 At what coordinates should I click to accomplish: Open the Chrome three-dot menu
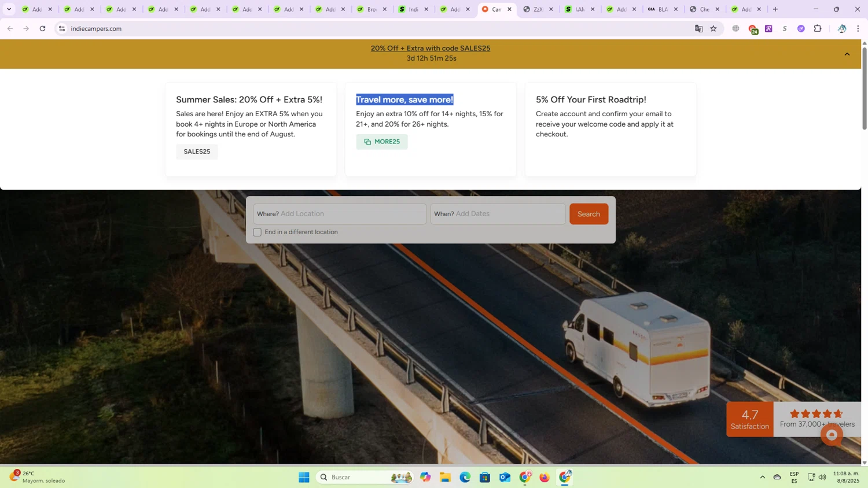[x=858, y=28]
